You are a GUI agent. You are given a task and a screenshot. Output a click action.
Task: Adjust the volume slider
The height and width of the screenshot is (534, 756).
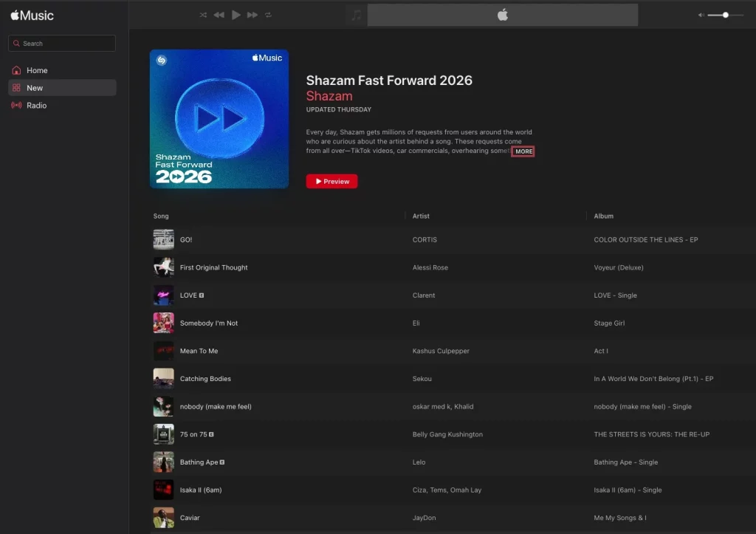coord(727,14)
